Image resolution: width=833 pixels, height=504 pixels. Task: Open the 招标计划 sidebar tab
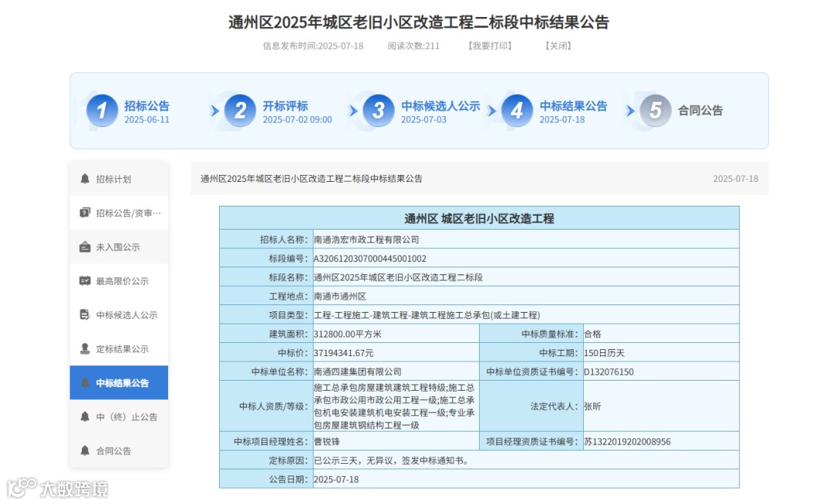[x=119, y=179]
